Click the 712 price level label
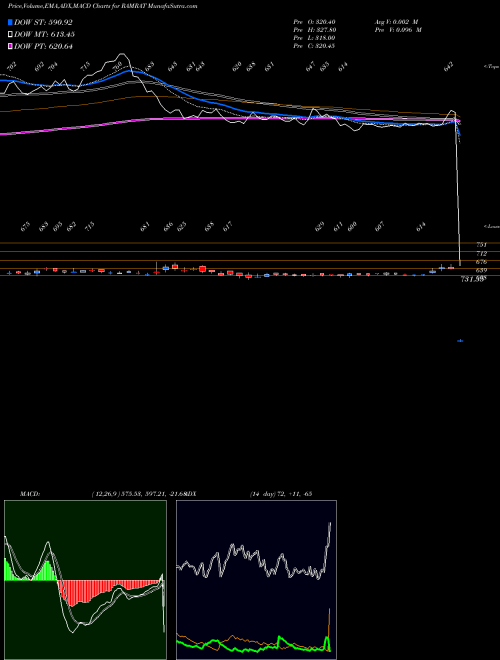500x660 pixels. (x=481, y=253)
